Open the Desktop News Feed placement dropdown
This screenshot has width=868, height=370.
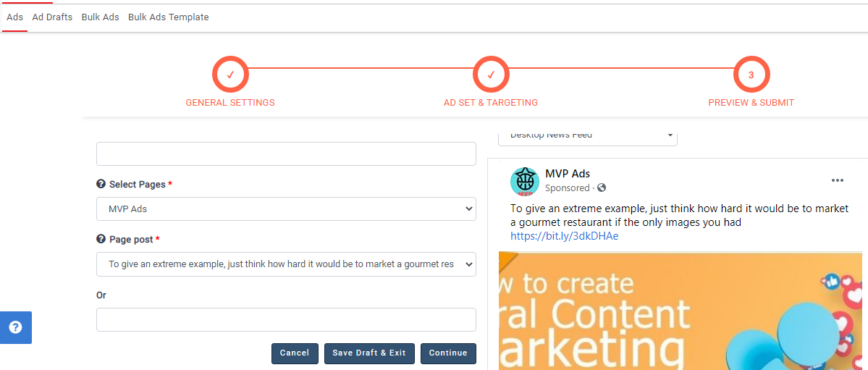[587, 136]
